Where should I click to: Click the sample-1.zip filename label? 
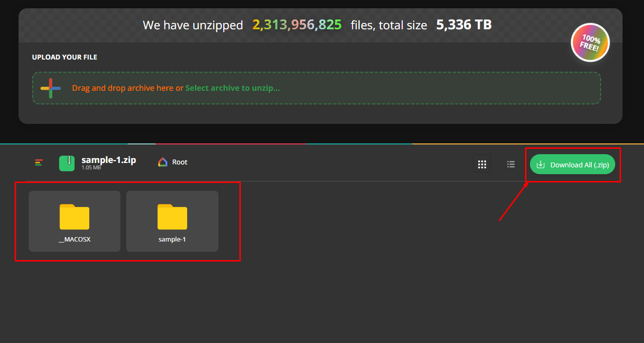(x=109, y=160)
